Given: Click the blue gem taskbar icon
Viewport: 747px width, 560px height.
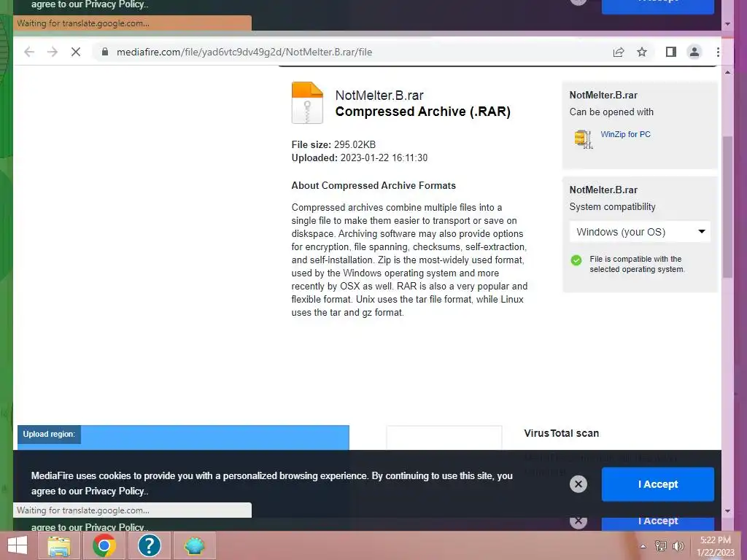Looking at the screenshot, I should pos(194,545).
